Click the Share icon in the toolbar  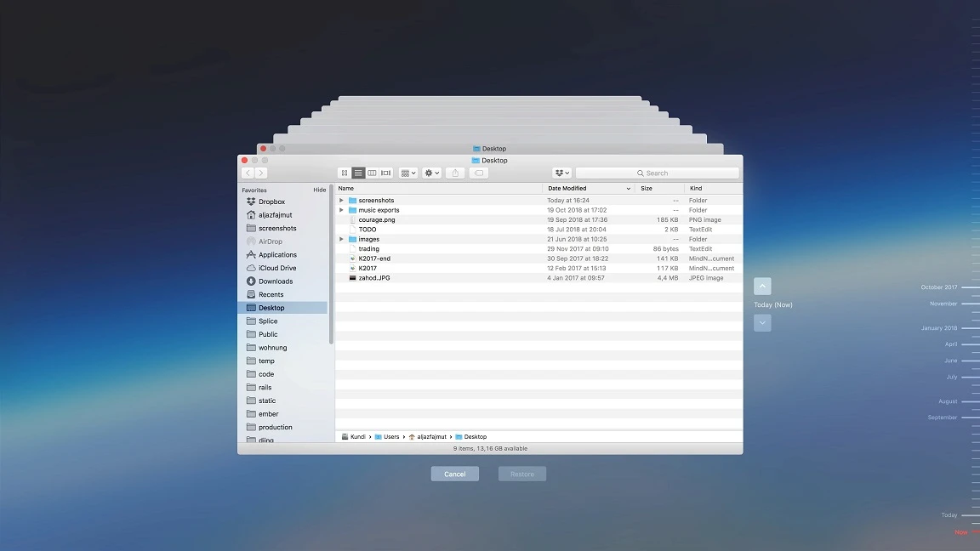(455, 173)
